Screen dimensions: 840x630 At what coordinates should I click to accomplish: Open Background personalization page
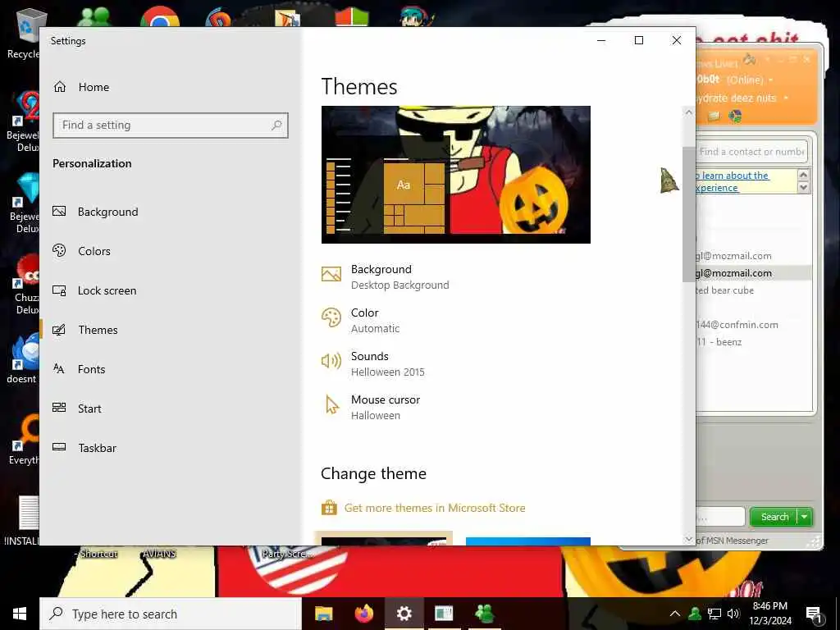tap(95, 212)
